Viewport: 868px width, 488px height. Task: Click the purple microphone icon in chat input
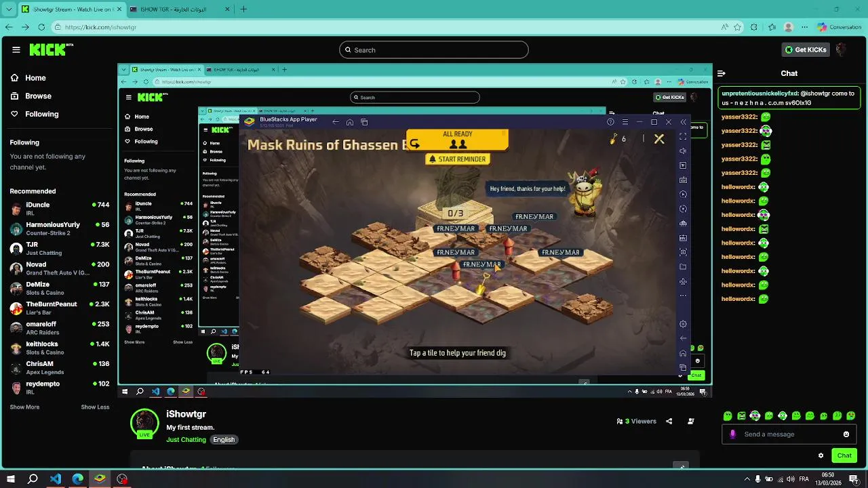(x=733, y=434)
